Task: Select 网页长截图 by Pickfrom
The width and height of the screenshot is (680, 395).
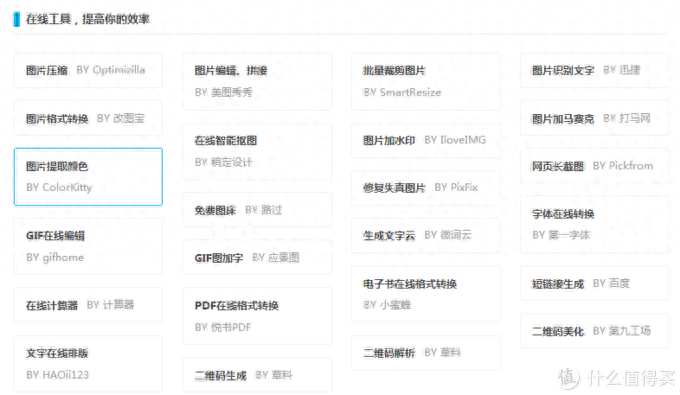Action: [595, 166]
